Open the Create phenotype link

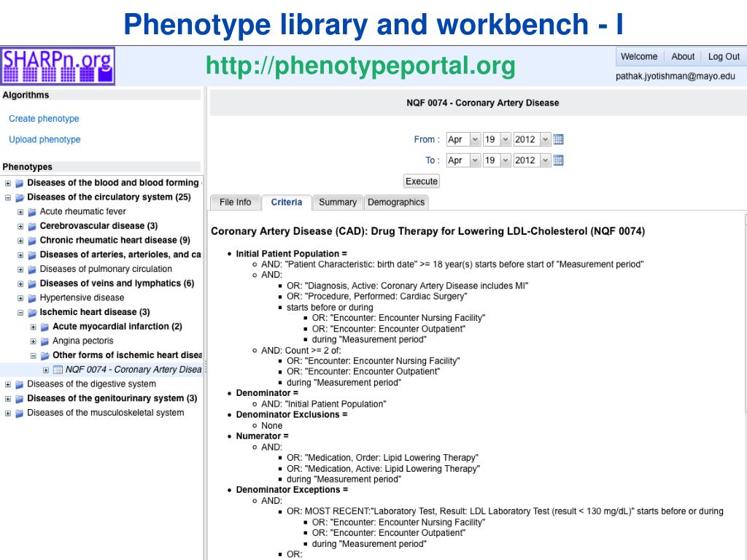click(x=44, y=119)
